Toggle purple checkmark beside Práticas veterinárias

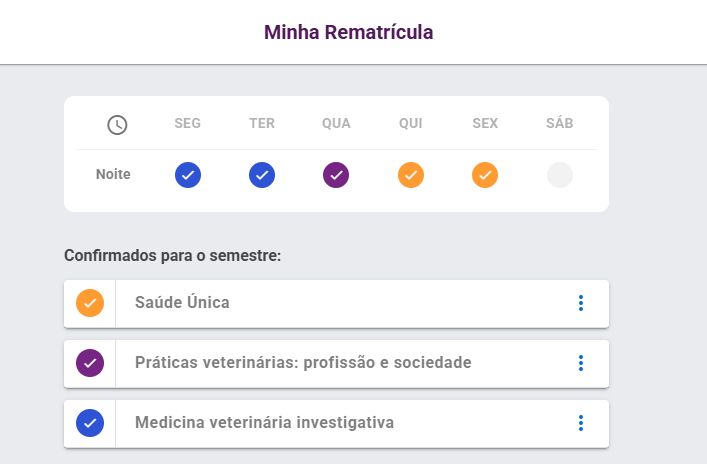90,363
